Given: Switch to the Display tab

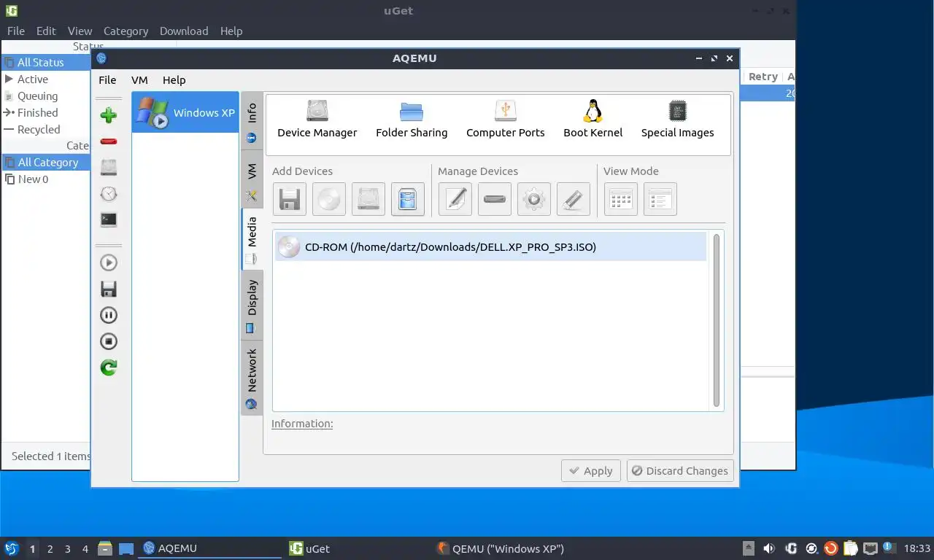Looking at the screenshot, I should tap(252, 306).
